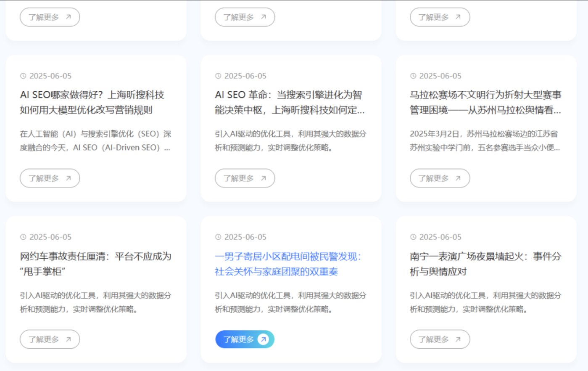Click clock icon on AI SEO哪家做得好 card
588x371 pixels.
[x=23, y=76]
